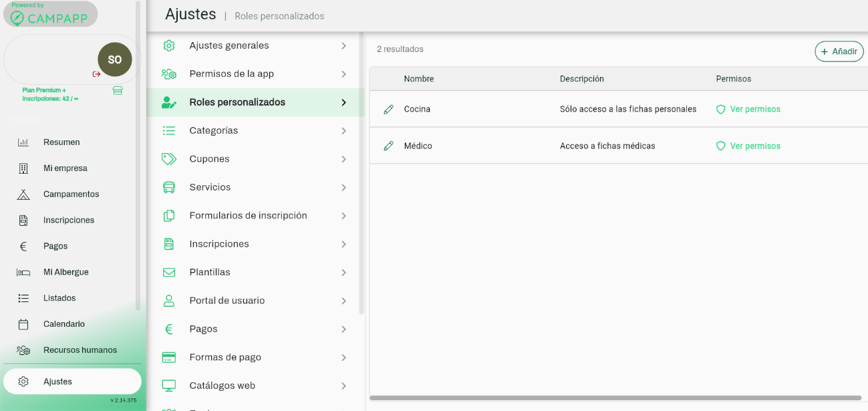Click the Mi Albergue bed icon

[23, 272]
